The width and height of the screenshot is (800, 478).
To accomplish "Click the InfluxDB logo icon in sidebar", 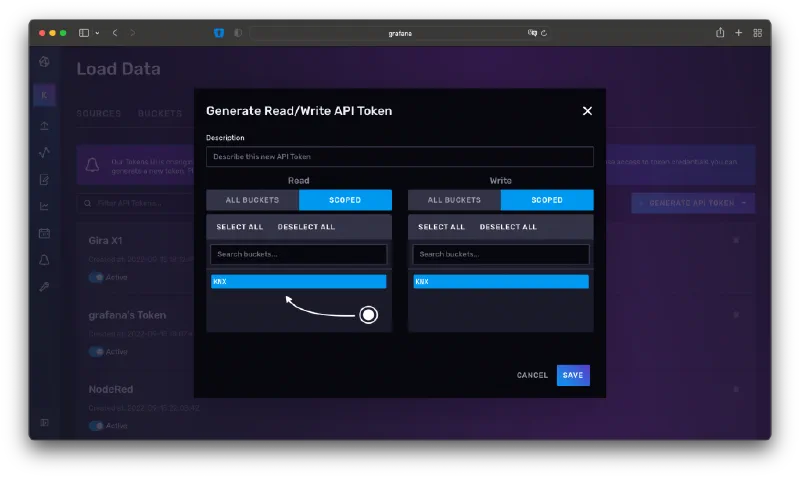I will [44, 62].
